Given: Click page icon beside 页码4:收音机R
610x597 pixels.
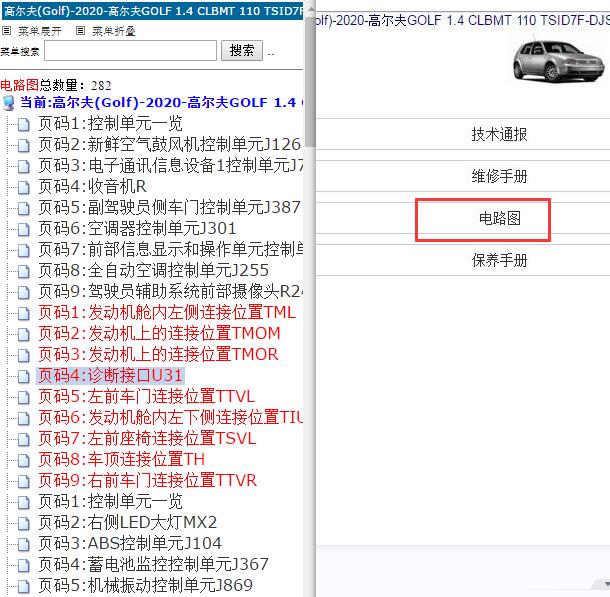Looking at the screenshot, I should (24, 187).
